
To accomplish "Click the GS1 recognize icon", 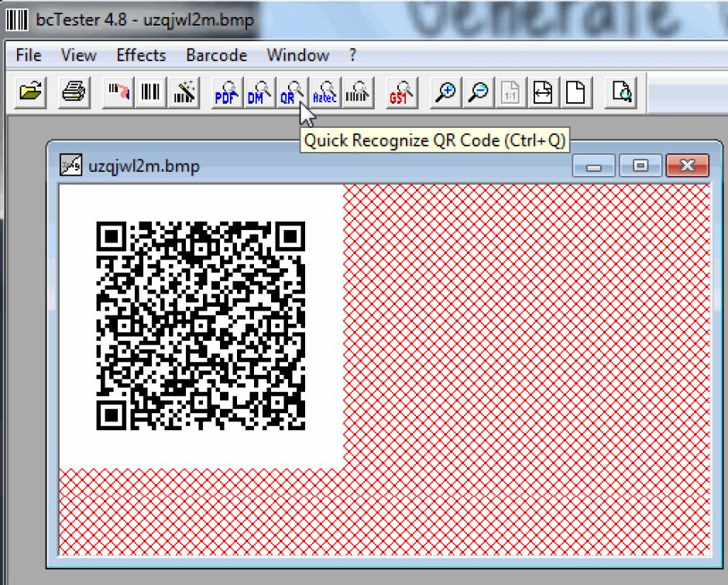I will [x=402, y=92].
